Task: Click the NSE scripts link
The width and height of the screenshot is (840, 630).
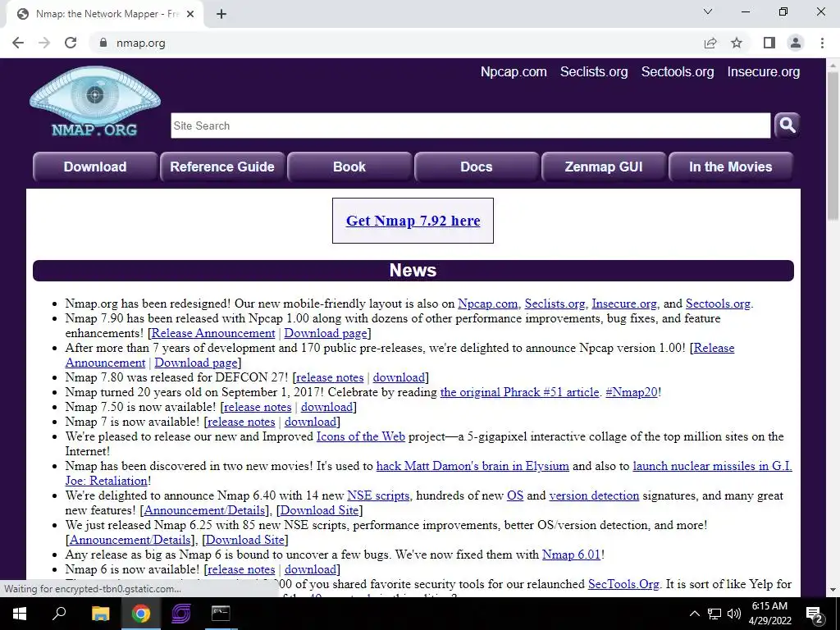Action: point(378,495)
